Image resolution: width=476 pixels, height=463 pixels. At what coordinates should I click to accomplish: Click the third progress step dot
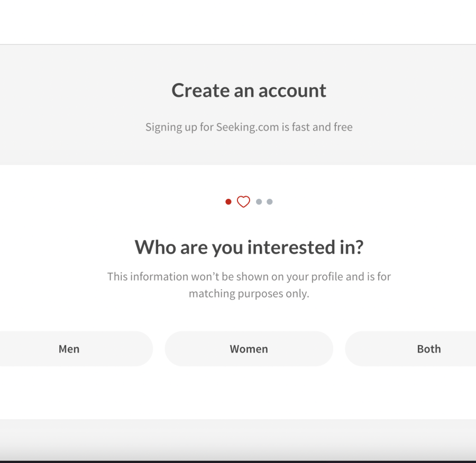point(259,201)
